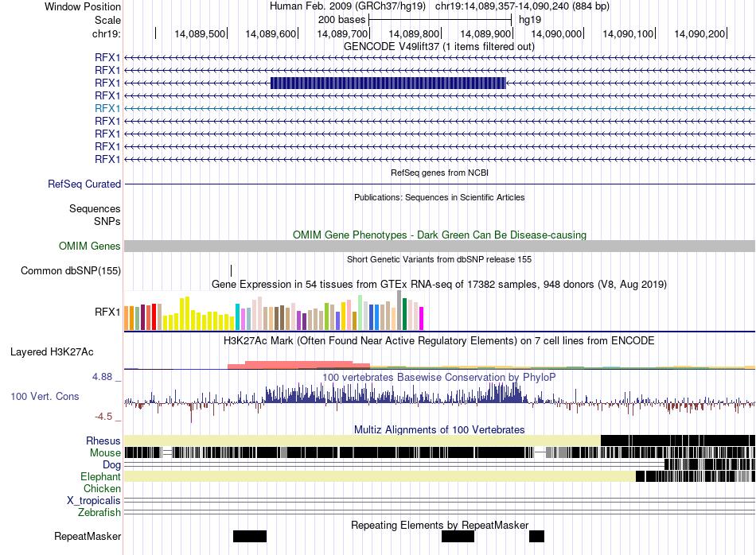
Task: Select the Chicken alignment row label
Action: (x=102, y=488)
